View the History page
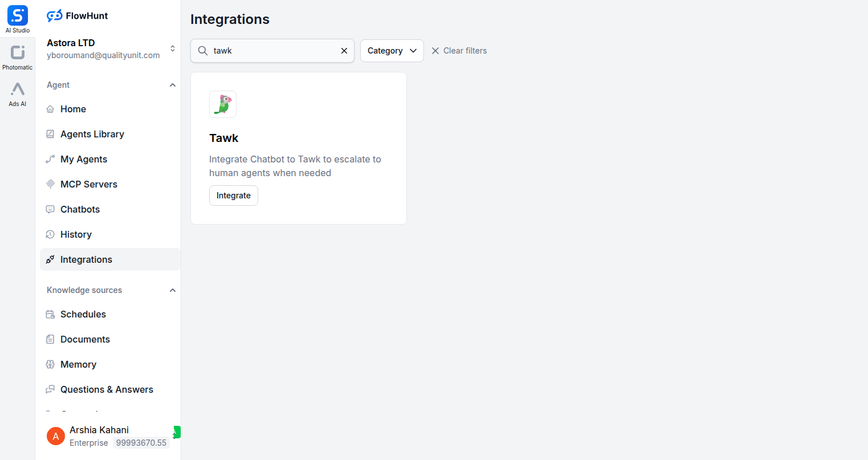 (76, 234)
